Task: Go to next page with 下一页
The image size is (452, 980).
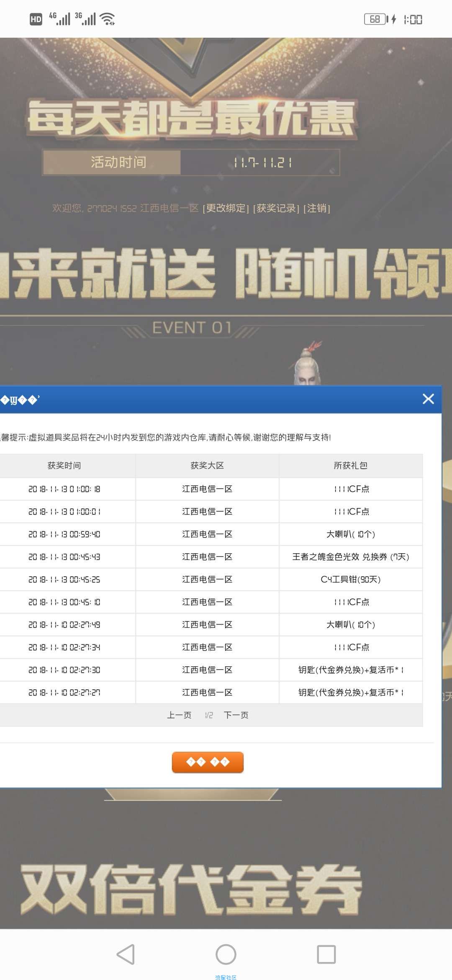Action: pyautogui.click(x=236, y=715)
